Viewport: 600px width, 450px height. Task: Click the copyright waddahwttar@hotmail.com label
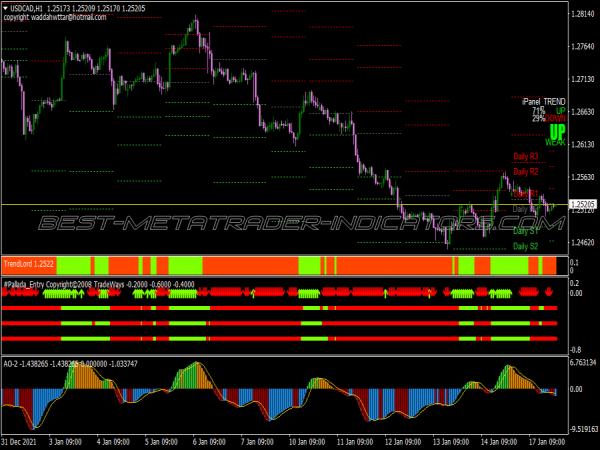[x=55, y=17]
